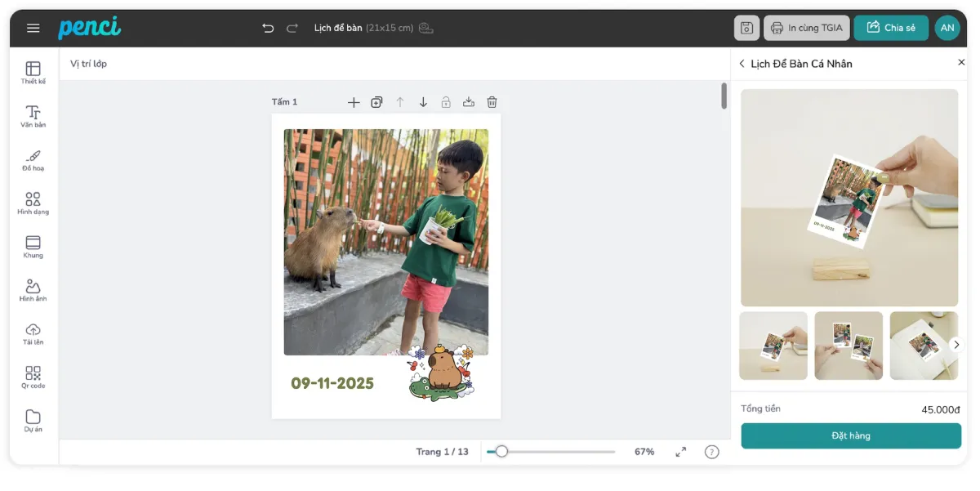980x491 pixels.
Task: Open the Qr code tool
Action: [33, 377]
